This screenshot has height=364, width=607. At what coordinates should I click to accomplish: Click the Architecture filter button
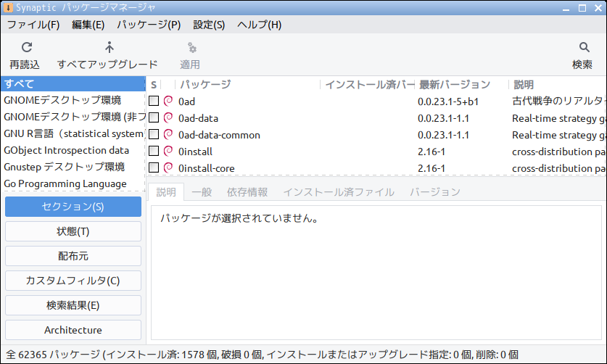point(73,330)
